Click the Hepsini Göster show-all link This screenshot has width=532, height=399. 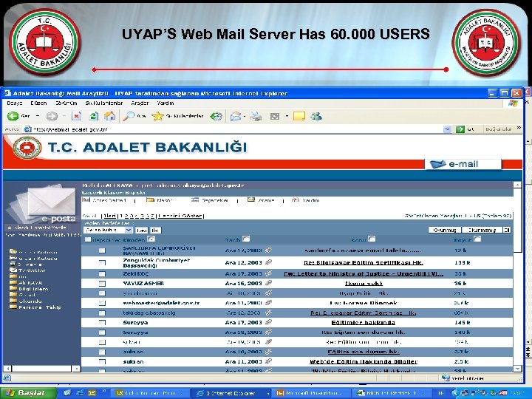click(x=181, y=216)
